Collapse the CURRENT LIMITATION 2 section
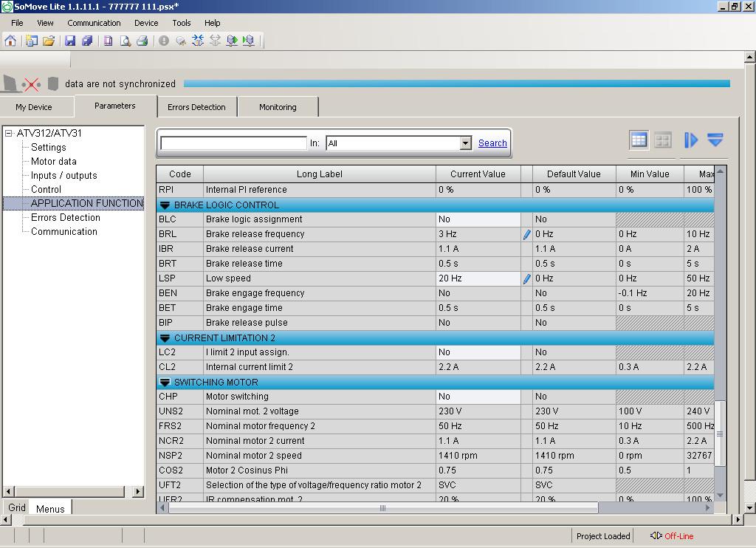The image size is (756, 548). (165, 338)
